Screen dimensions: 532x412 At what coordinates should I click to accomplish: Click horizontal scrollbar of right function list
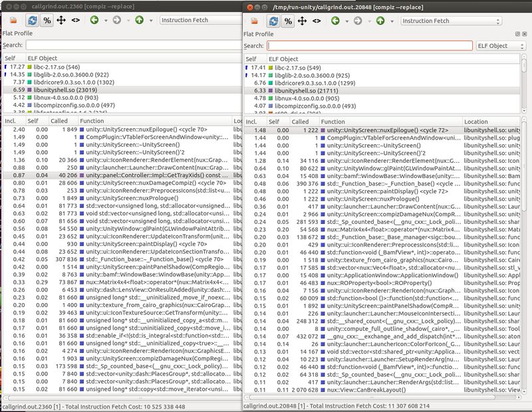click(382, 397)
